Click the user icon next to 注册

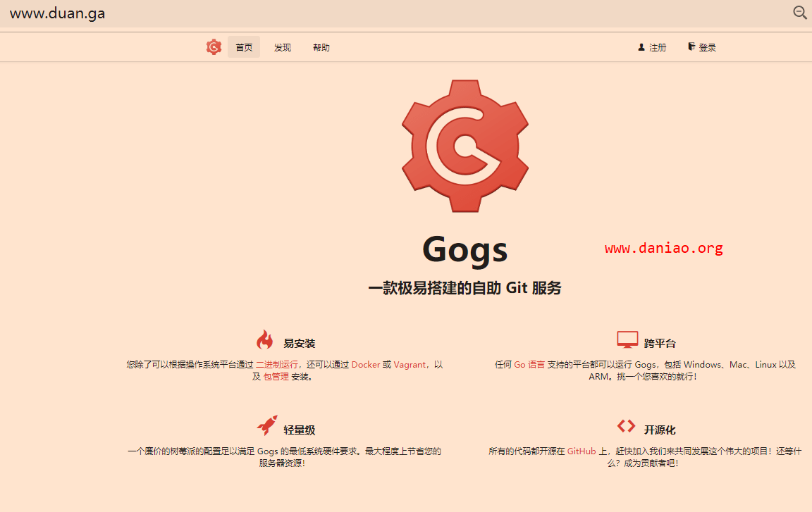[x=641, y=47]
